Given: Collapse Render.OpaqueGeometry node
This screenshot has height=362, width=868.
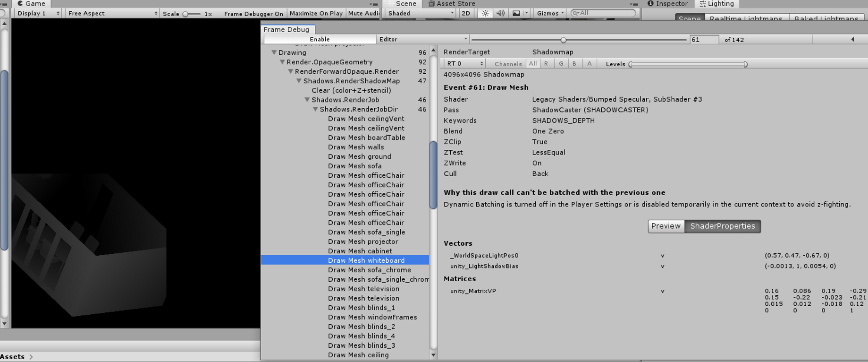Looking at the screenshot, I should 282,62.
